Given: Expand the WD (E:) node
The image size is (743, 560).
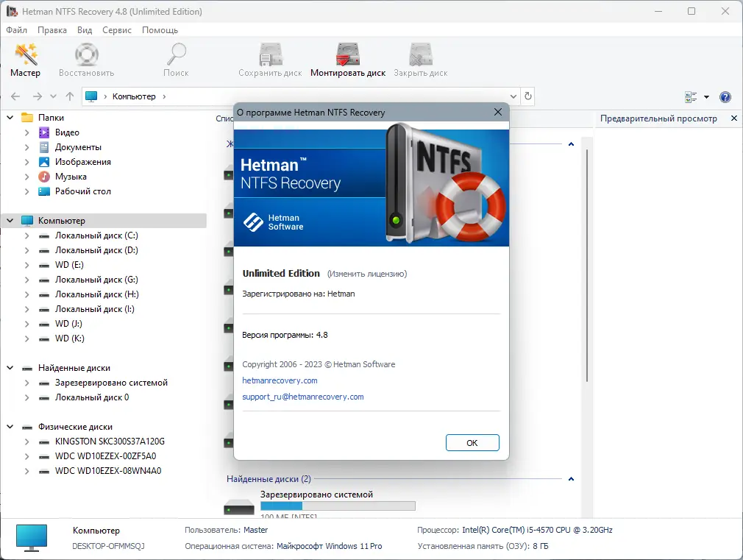Looking at the screenshot, I should pyautogui.click(x=26, y=265).
